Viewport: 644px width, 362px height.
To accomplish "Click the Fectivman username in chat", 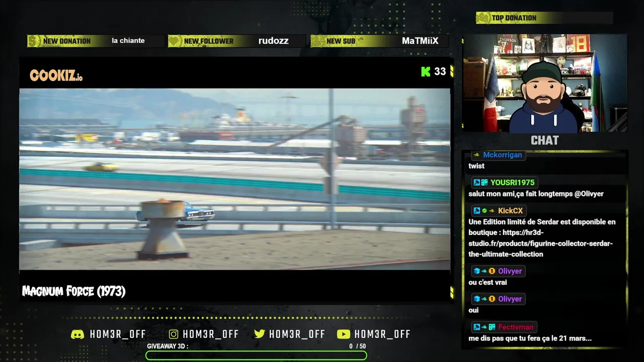I will coord(516,327).
